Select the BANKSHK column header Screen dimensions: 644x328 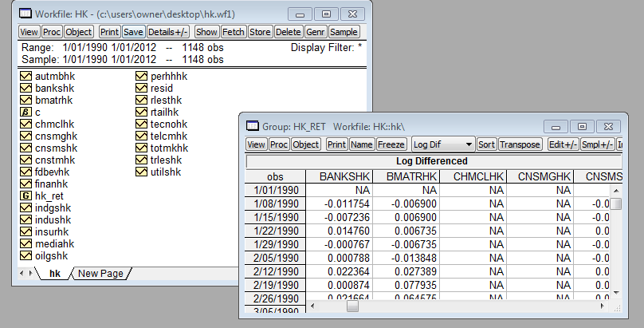tap(340, 176)
